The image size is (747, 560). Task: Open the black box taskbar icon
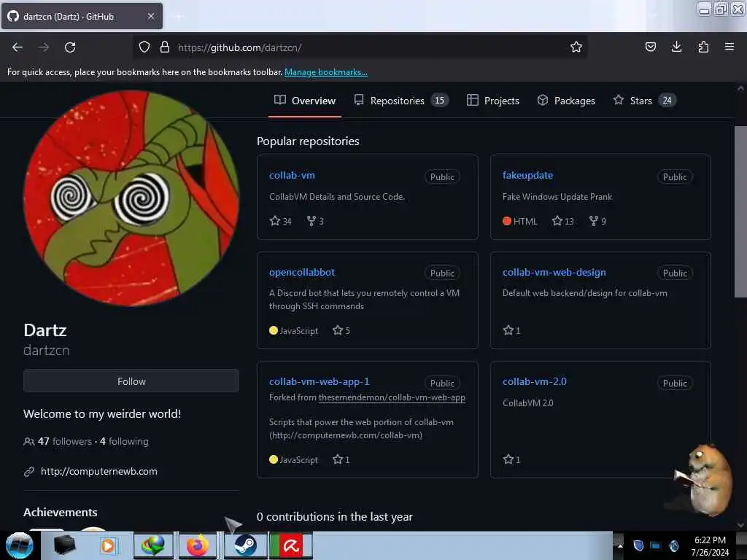(64, 545)
